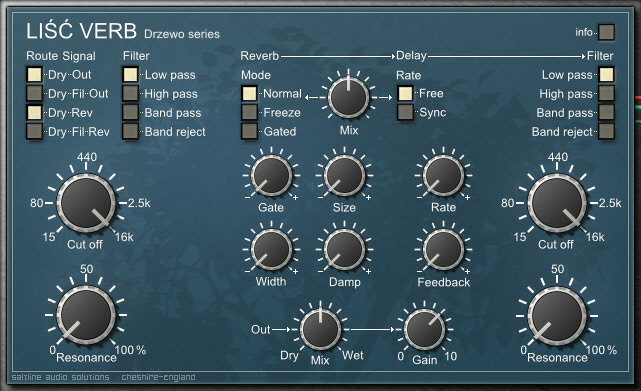
Task: Set delay rate to Free
Action: (x=405, y=94)
